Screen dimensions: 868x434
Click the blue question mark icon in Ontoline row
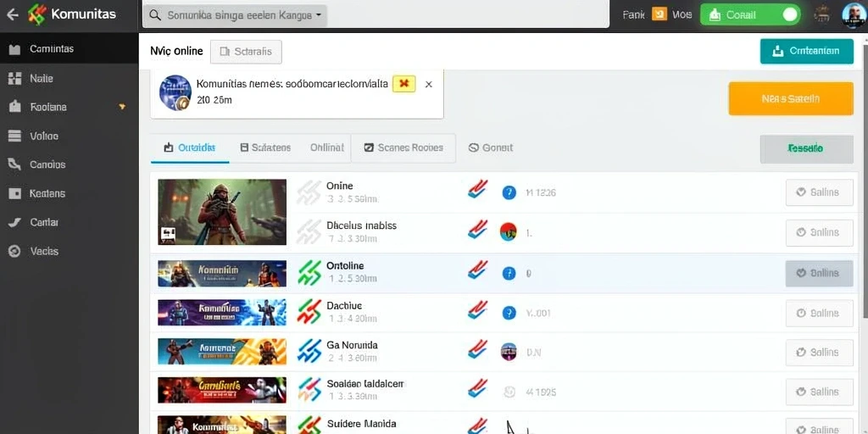509,273
